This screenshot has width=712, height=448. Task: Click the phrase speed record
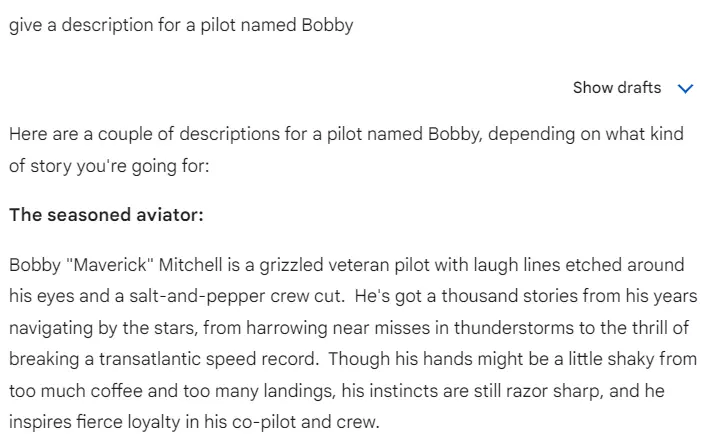[x=262, y=359]
